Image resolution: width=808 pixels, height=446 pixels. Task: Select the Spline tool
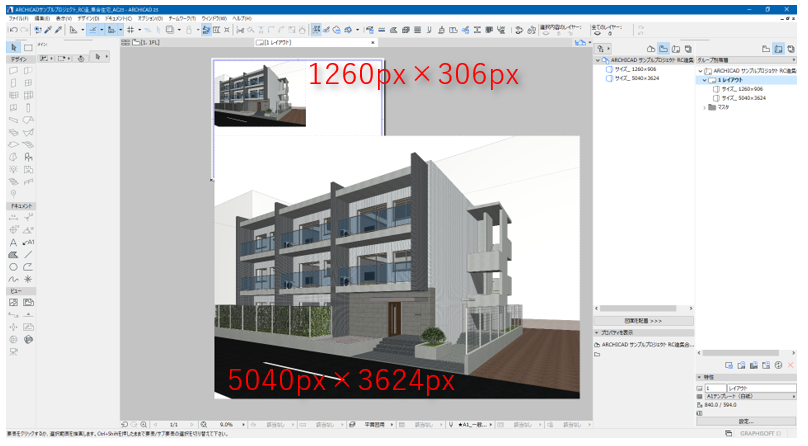[x=13, y=279]
